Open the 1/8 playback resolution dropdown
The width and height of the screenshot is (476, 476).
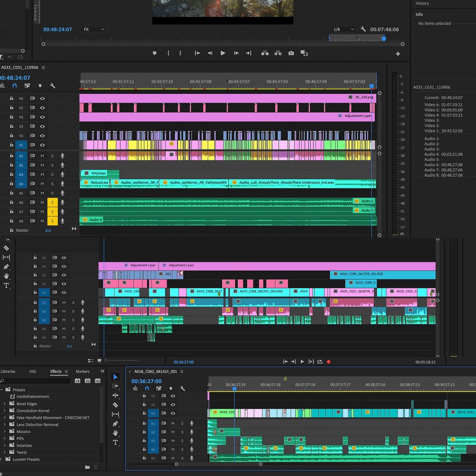point(343,29)
